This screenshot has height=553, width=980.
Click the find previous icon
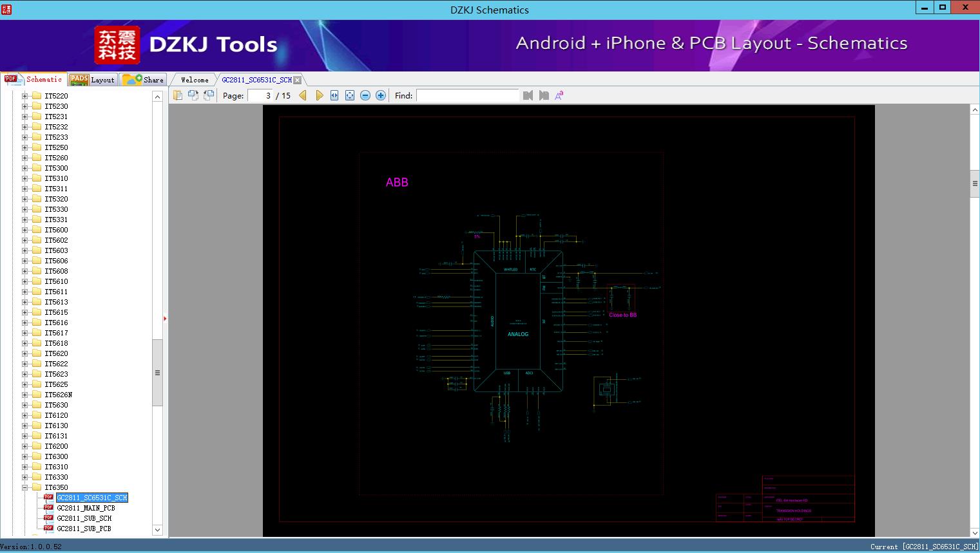point(528,95)
